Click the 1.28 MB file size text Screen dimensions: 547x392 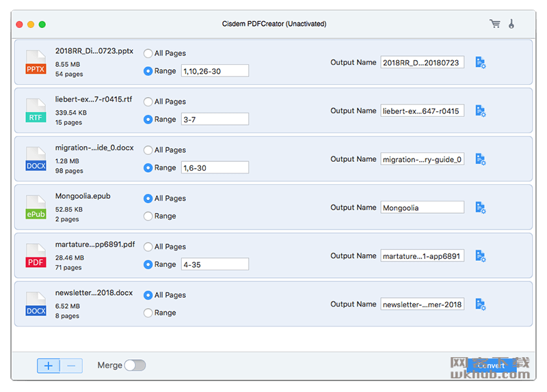click(67, 161)
